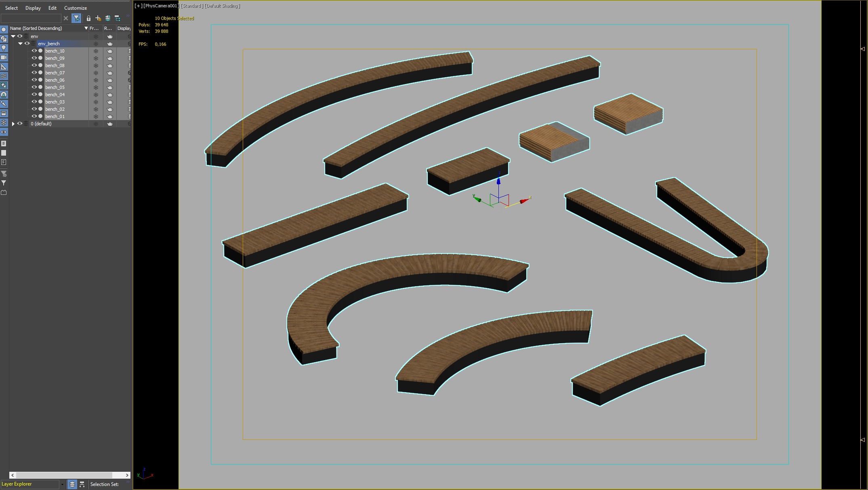Toggle the selection filter funnel icon
Screen dimensions: 868x490
76,18
